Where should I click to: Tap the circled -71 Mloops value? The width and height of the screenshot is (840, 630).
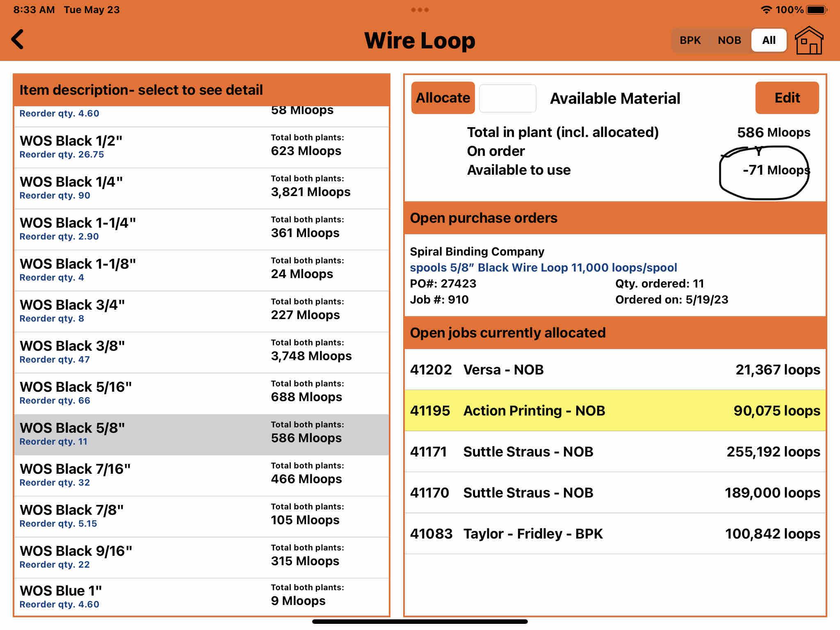click(775, 170)
